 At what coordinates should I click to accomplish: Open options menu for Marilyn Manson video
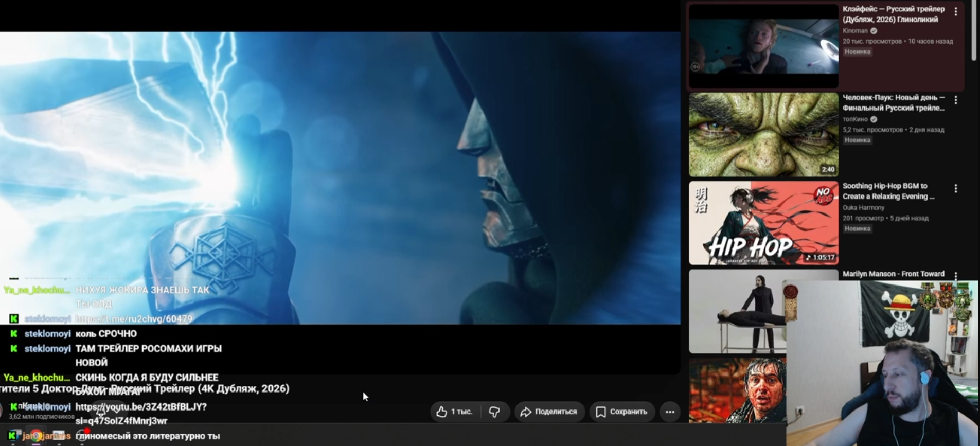[x=956, y=275]
